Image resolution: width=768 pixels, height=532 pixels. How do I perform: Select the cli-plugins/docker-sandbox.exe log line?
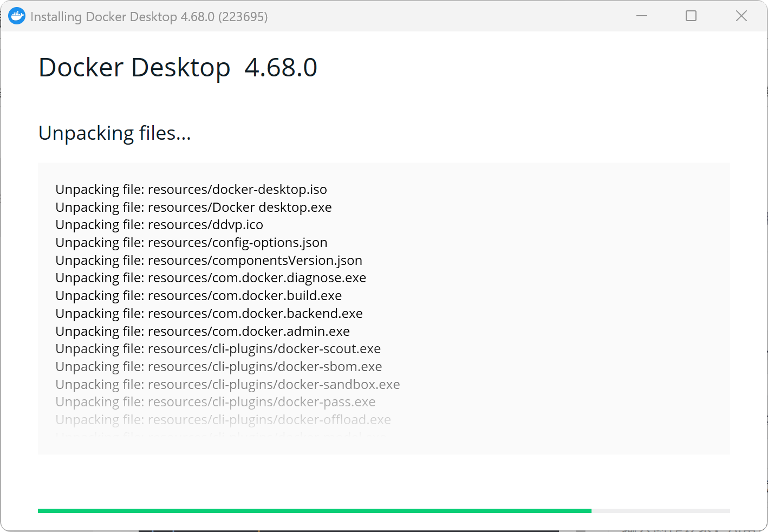pos(227,385)
